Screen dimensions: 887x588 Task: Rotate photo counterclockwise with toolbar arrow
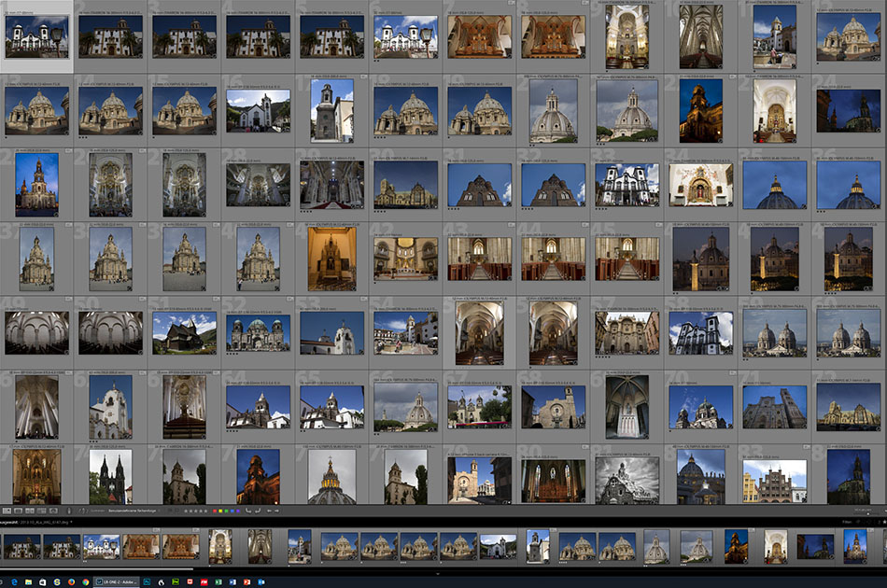248,511
